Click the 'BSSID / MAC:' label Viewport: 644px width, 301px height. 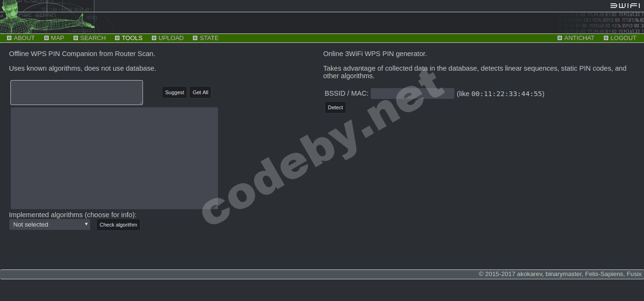point(346,94)
